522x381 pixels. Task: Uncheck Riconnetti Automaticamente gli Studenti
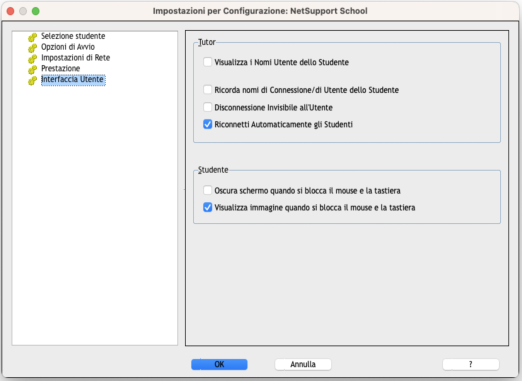[207, 124]
